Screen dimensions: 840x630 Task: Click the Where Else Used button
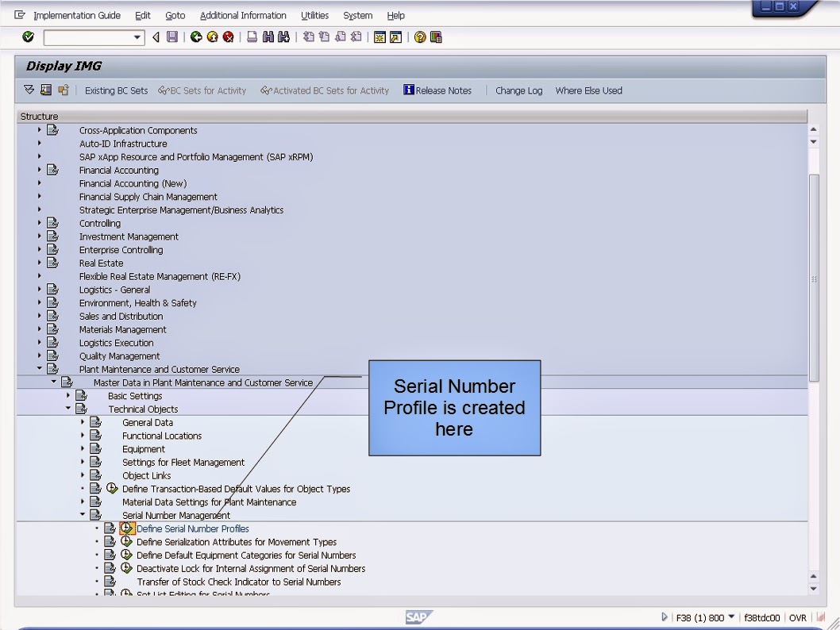point(588,90)
